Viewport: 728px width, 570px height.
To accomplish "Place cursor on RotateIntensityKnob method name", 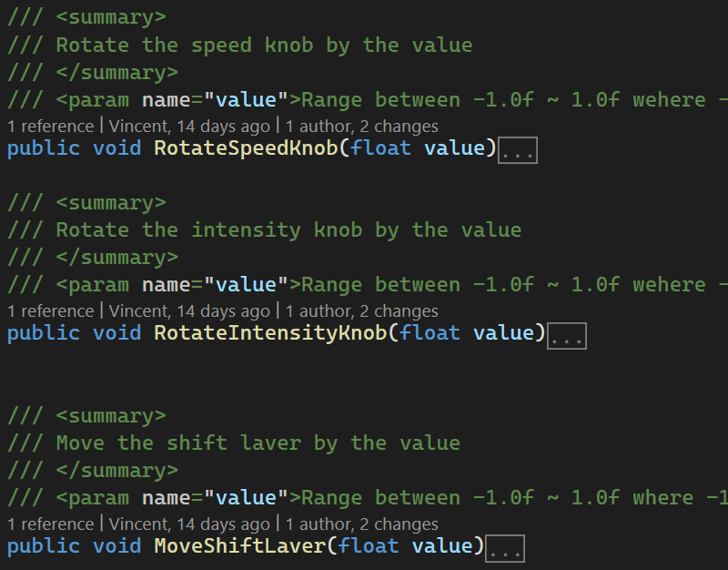I will click(x=270, y=333).
